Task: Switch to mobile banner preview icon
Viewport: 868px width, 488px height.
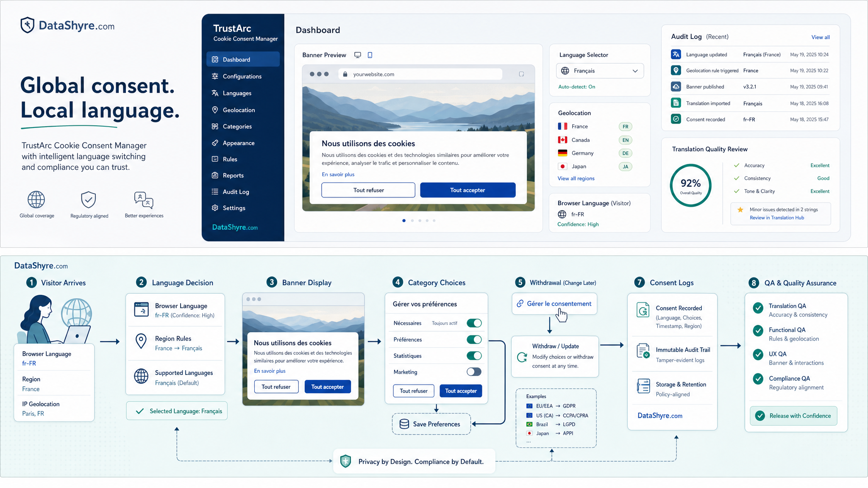Action: (370, 55)
